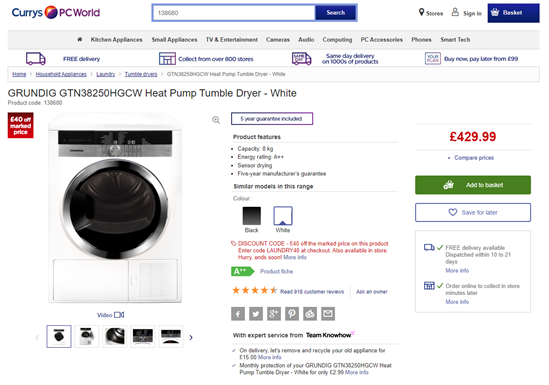Show previous thumbnails with left chevron
This screenshot has width=549, height=385.
click(x=37, y=337)
